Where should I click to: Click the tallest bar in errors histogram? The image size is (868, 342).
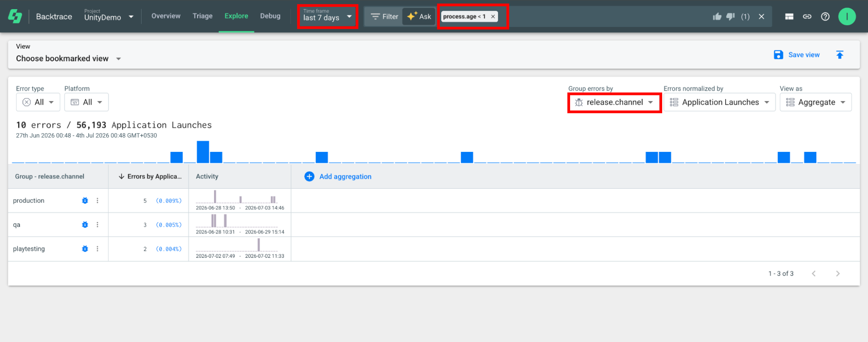[203, 152]
